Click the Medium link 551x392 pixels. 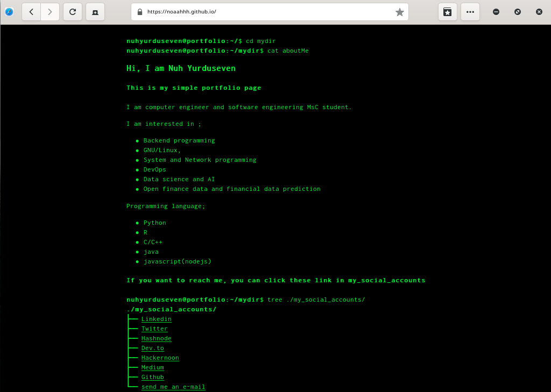[152, 368]
